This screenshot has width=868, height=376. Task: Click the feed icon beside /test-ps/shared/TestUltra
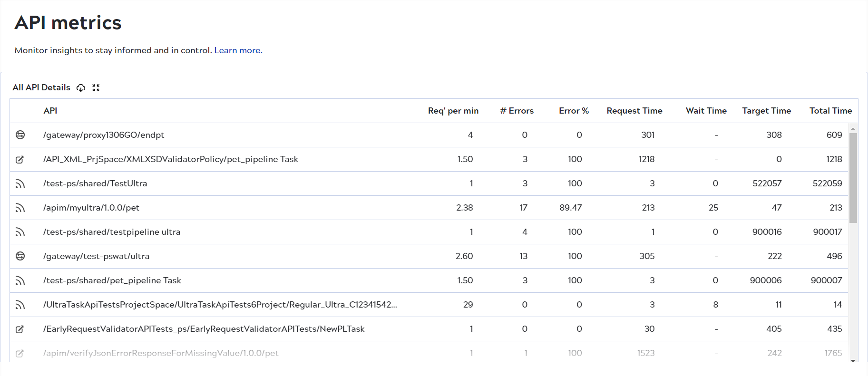(20, 183)
